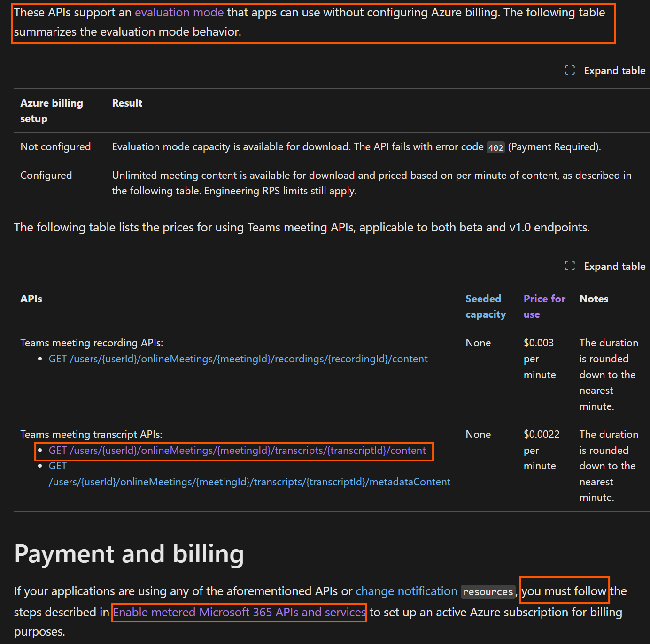Click the Payment and billing heading

(129, 554)
